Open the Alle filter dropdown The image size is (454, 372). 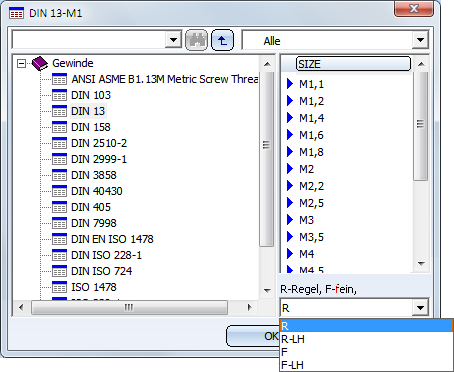coord(420,40)
